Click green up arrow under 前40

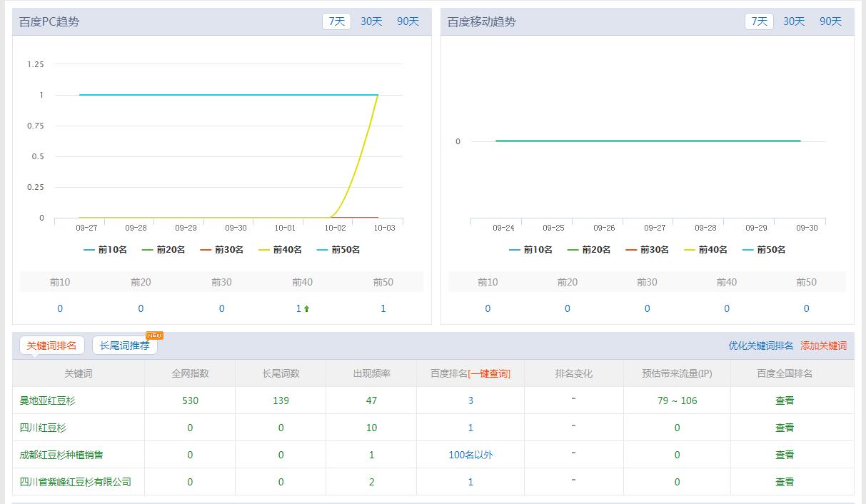coord(307,309)
